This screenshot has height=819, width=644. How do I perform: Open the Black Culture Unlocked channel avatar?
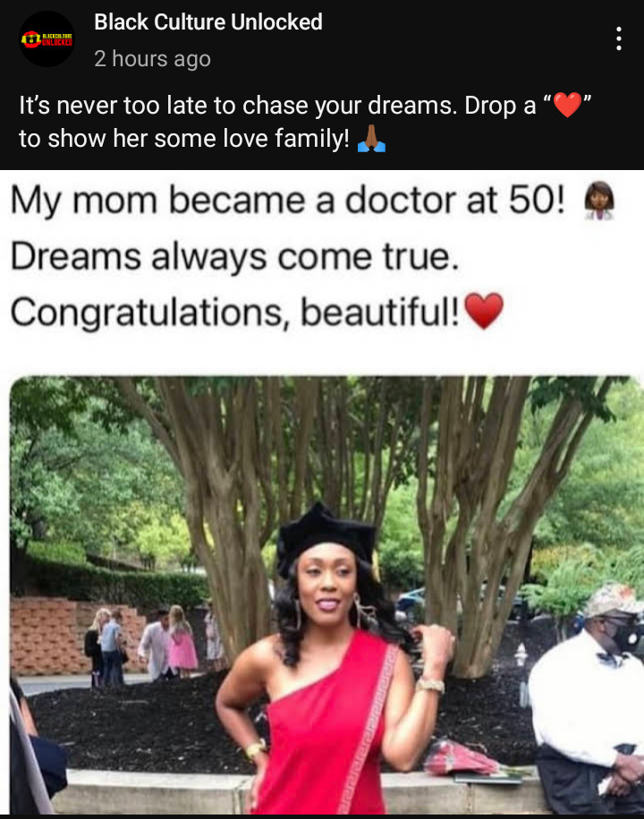pyautogui.click(x=47, y=38)
